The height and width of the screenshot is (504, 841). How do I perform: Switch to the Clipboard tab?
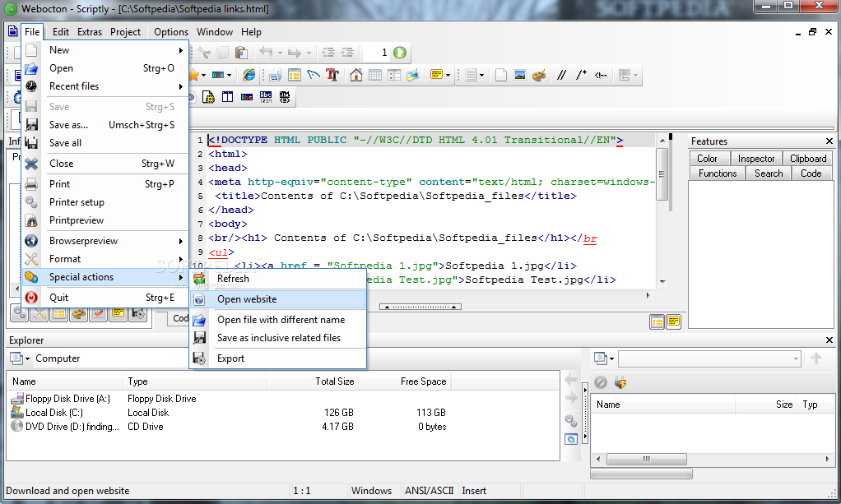coord(808,159)
